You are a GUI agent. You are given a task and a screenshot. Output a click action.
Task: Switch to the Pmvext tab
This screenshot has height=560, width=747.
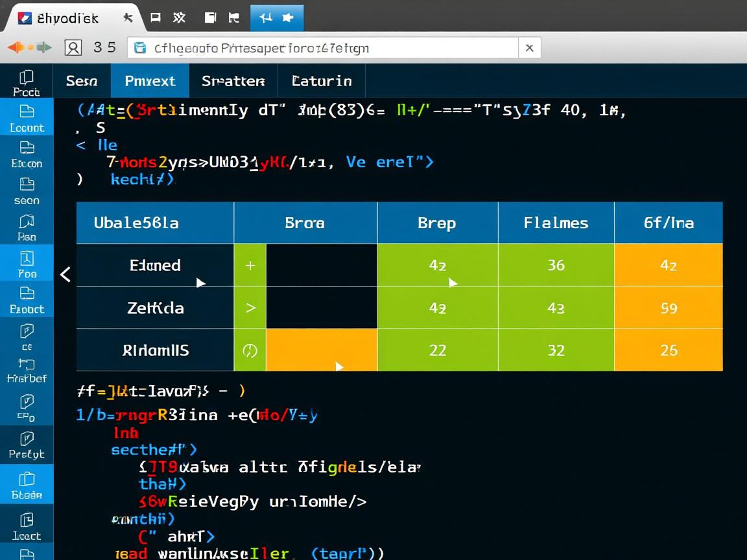tap(150, 81)
